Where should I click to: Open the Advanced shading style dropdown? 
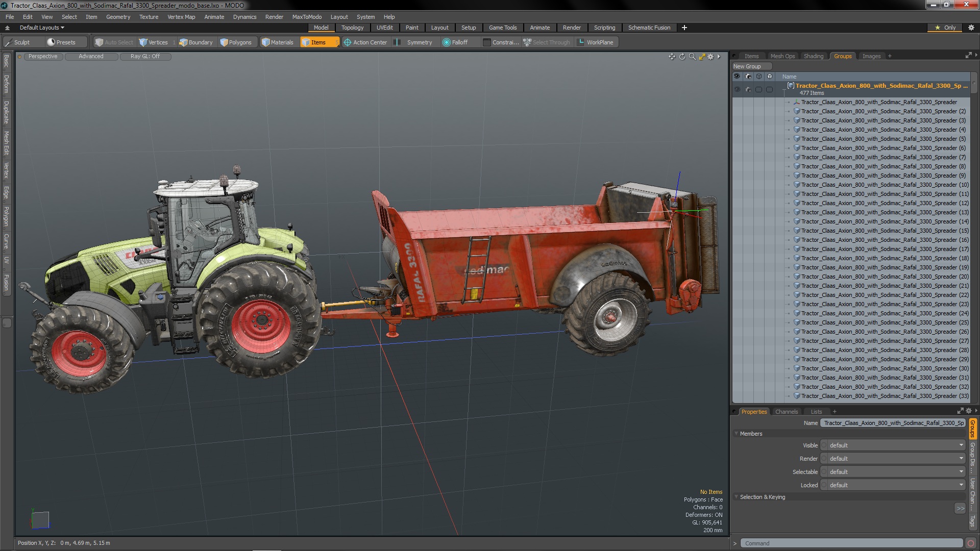[91, 57]
